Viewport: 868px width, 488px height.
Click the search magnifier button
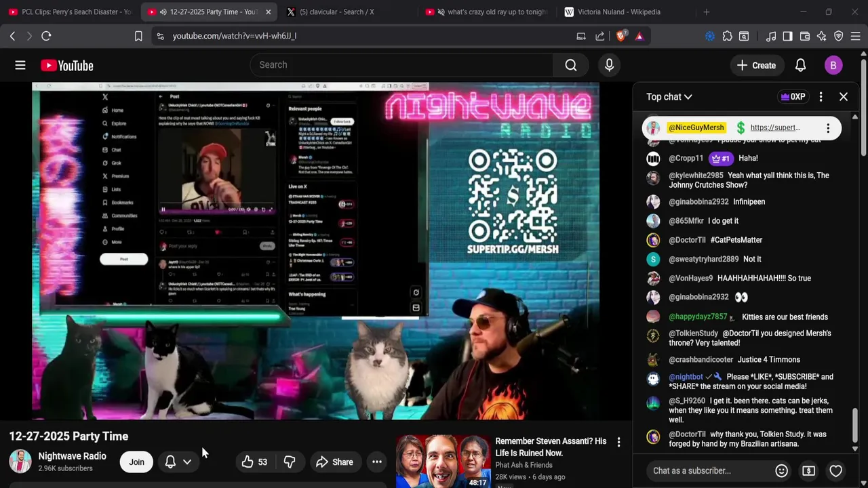click(571, 65)
